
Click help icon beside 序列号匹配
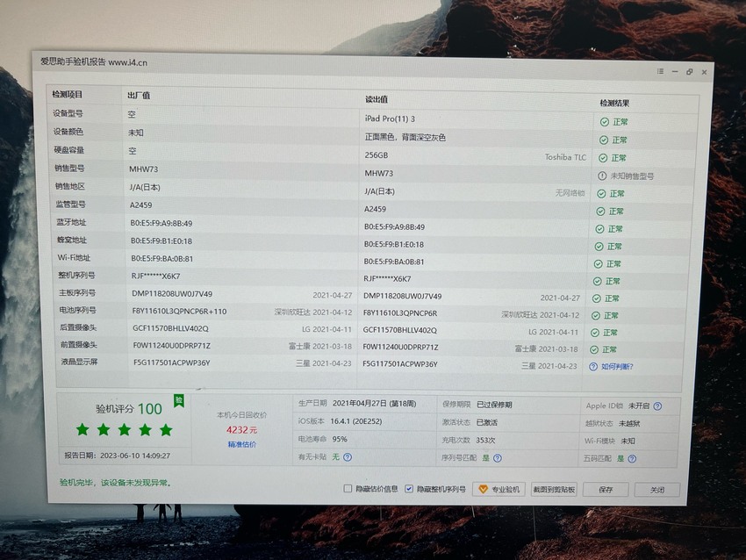[498, 458]
